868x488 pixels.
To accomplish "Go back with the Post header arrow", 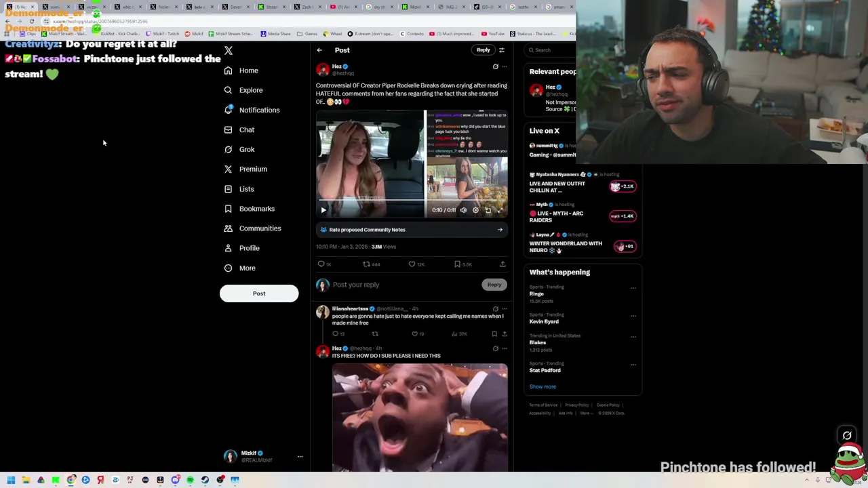I will (319, 50).
